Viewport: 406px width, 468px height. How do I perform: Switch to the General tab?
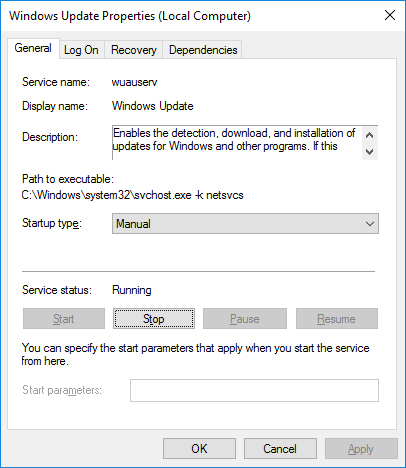click(33, 48)
